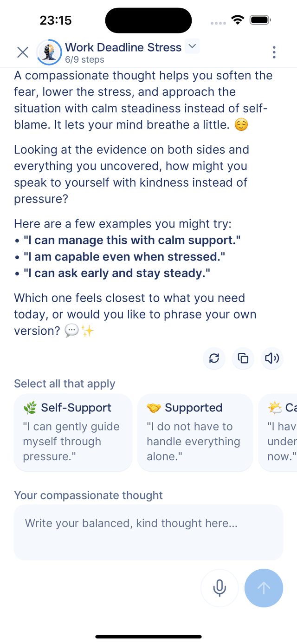The height and width of the screenshot is (644, 297).
Task: Copy the message to clipboard
Action: [x=243, y=358]
